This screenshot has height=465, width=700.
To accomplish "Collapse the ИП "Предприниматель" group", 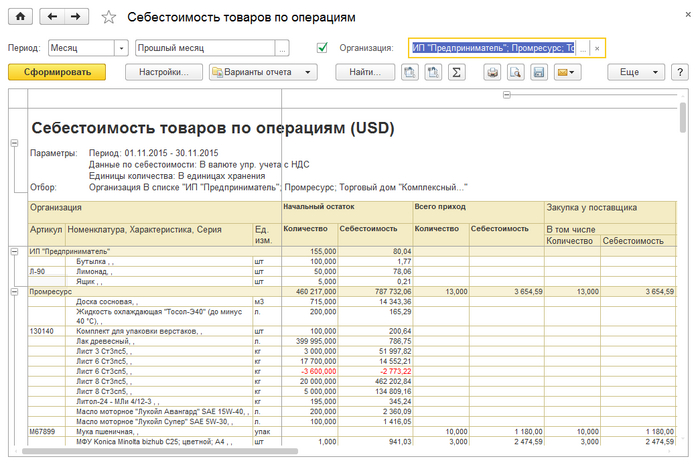I will click(x=14, y=251).
